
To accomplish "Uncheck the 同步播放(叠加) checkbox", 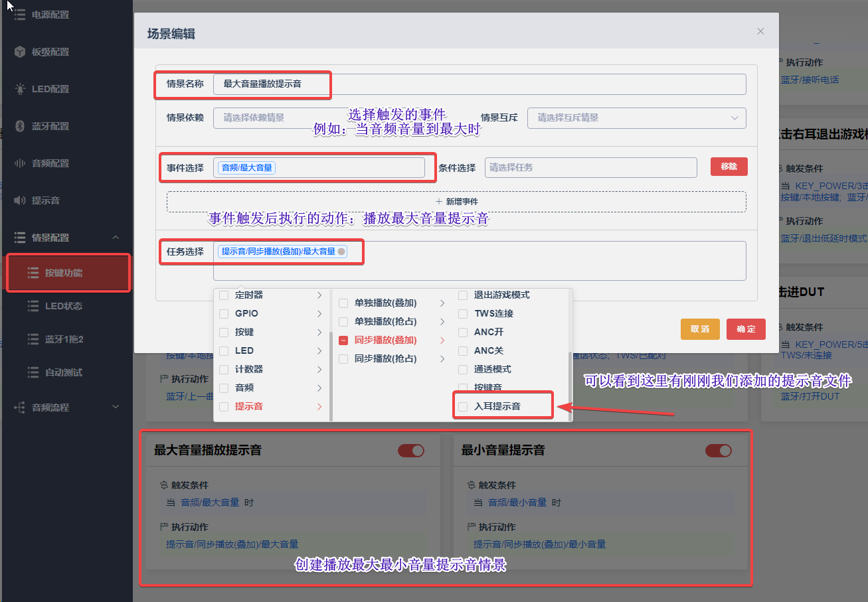I will pos(343,340).
